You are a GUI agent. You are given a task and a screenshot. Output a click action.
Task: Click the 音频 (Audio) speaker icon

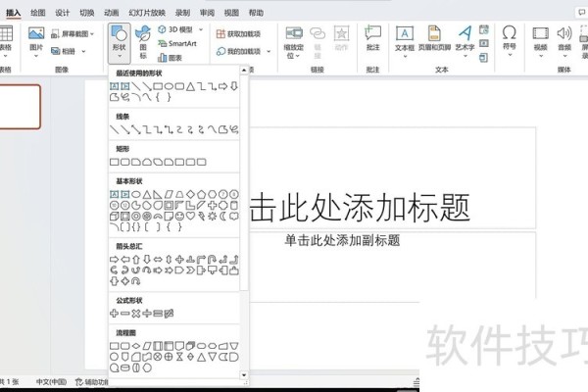pyautogui.click(x=564, y=33)
